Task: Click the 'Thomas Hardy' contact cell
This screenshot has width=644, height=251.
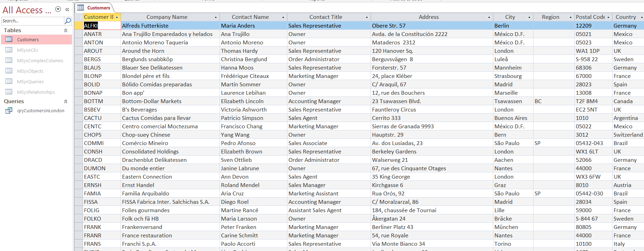Action: point(253,51)
